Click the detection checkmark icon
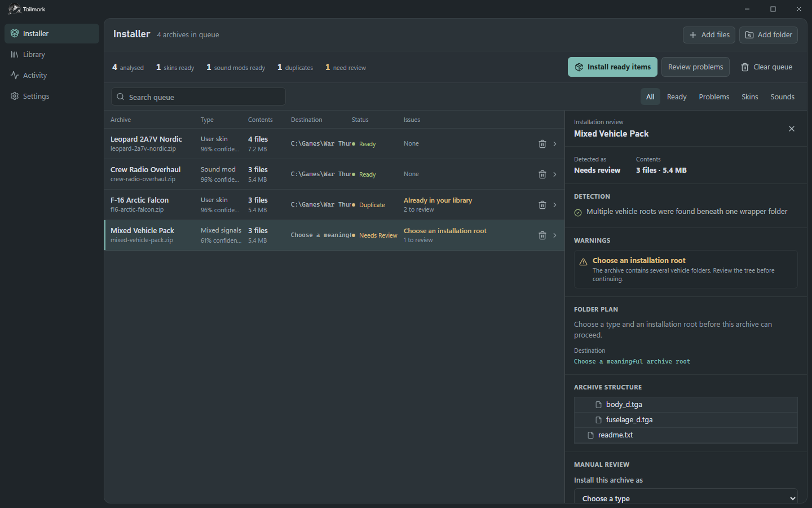The height and width of the screenshot is (508, 812). point(578,213)
